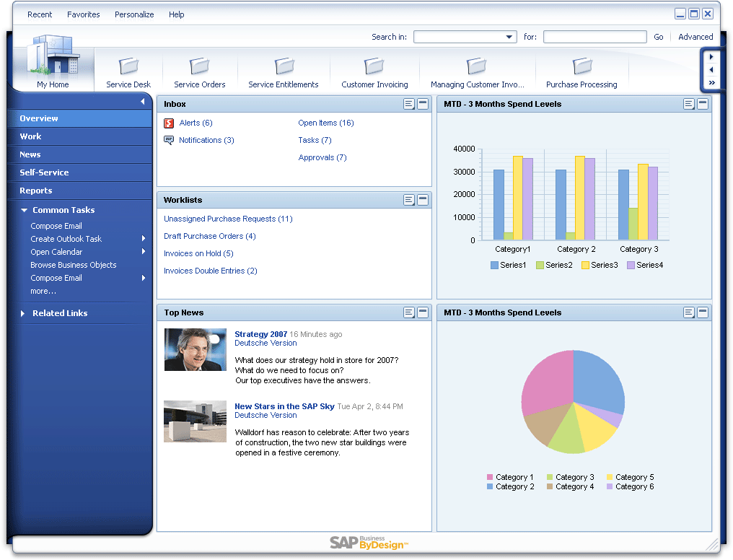
Task: Open Unassigned Purchase Requests (11)
Action: point(228,219)
